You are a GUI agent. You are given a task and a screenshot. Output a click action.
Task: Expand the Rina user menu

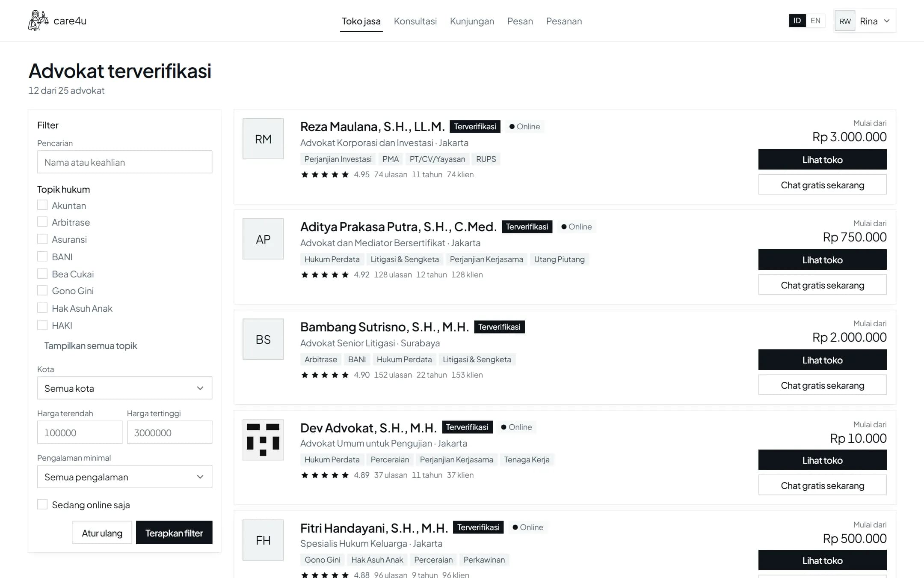[865, 21]
